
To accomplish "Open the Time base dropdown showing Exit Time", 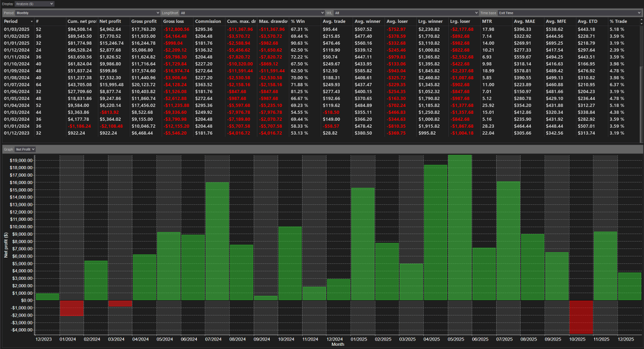I will (569, 12).
